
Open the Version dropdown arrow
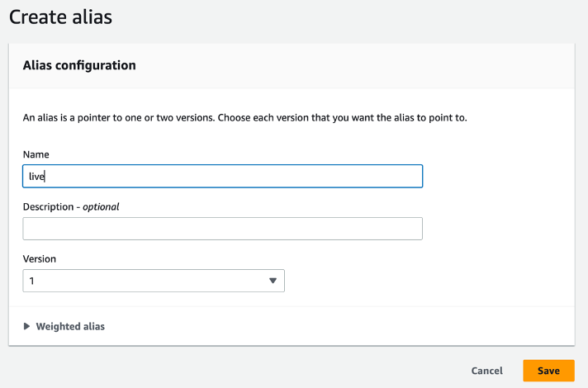[x=273, y=281]
